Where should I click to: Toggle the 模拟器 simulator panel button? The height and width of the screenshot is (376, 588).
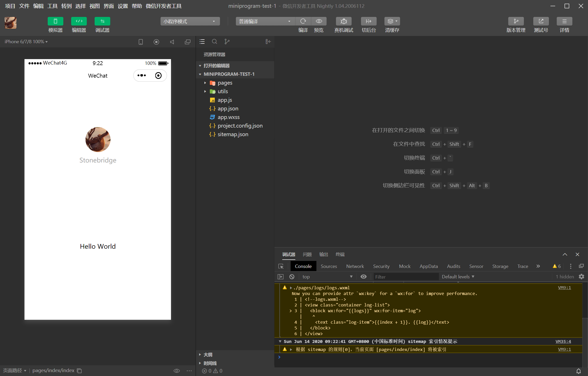55,21
